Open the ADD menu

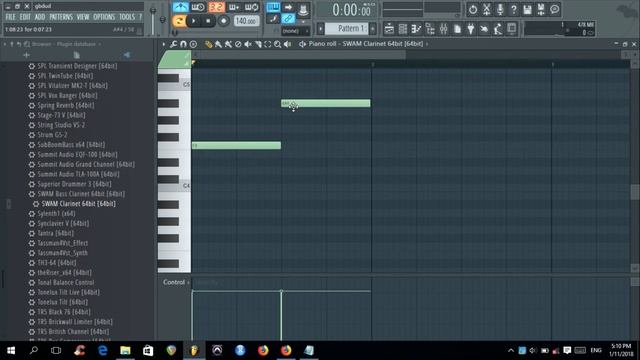click(x=40, y=17)
